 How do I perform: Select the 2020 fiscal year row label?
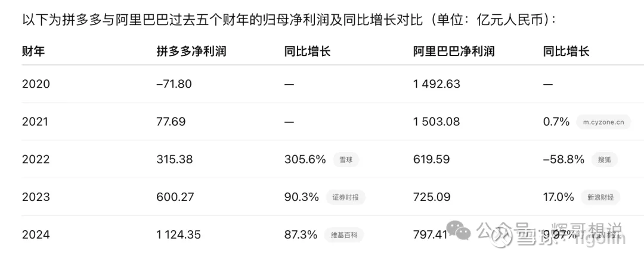click(36, 84)
